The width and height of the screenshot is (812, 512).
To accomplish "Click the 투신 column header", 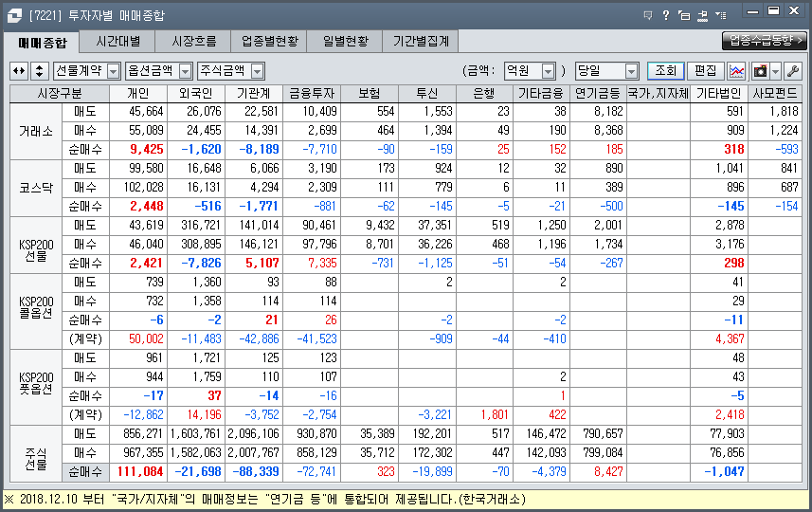I will coord(427,93).
